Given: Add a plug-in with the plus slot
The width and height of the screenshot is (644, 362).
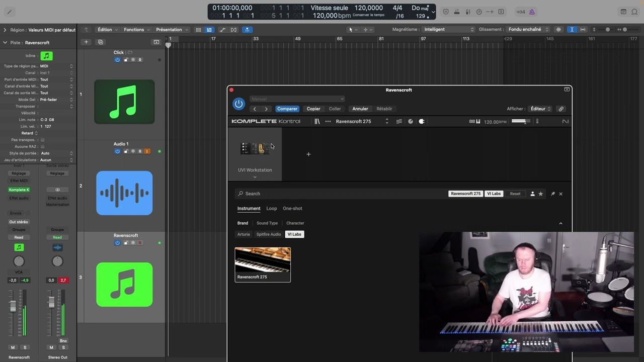Looking at the screenshot, I should (x=308, y=154).
